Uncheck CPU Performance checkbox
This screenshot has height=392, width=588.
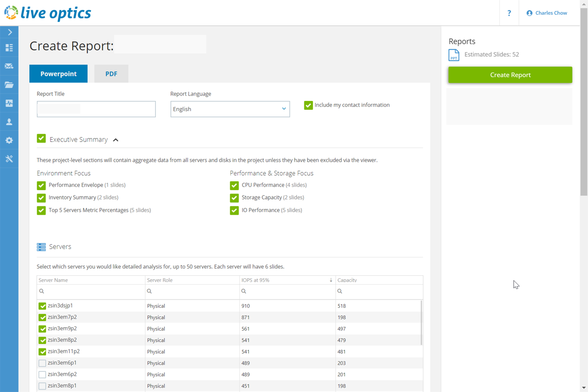click(234, 185)
